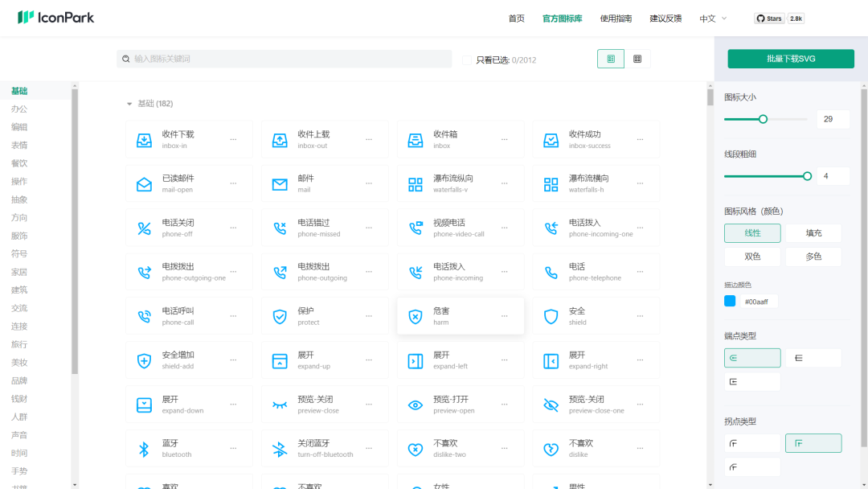Image resolution: width=868 pixels, height=489 pixels.
Task: Select the 线性 outline style
Action: click(752, 233)
